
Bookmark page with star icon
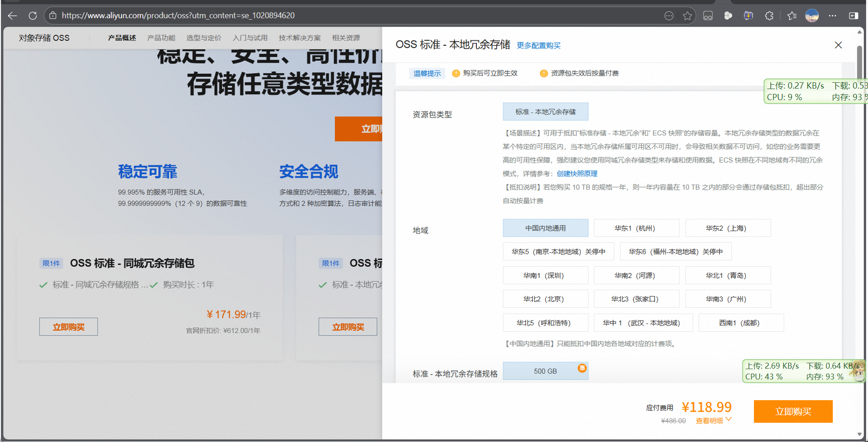[x=688, y=16]
